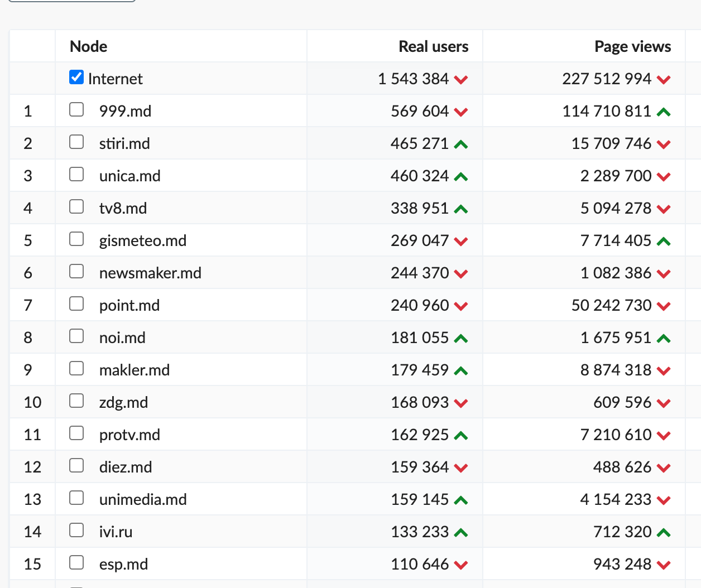
Task: Click red down arrow next to 943 248
Action: coord(664,565)
